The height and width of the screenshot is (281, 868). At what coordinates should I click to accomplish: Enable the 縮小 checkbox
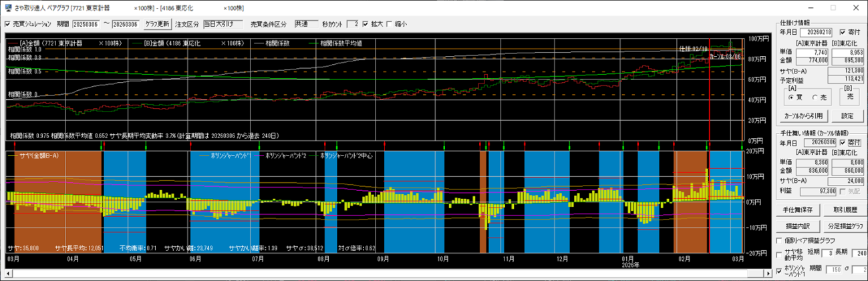click(x=390, y=24)
